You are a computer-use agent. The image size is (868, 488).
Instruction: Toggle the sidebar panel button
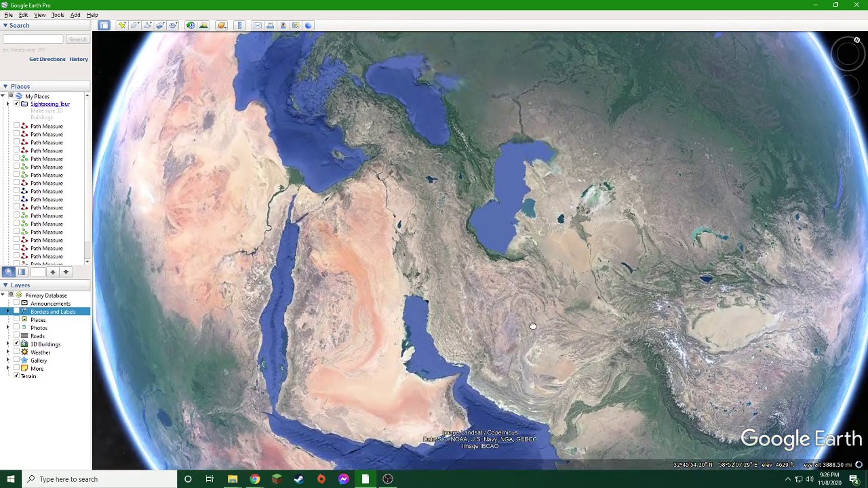point(104,25)
